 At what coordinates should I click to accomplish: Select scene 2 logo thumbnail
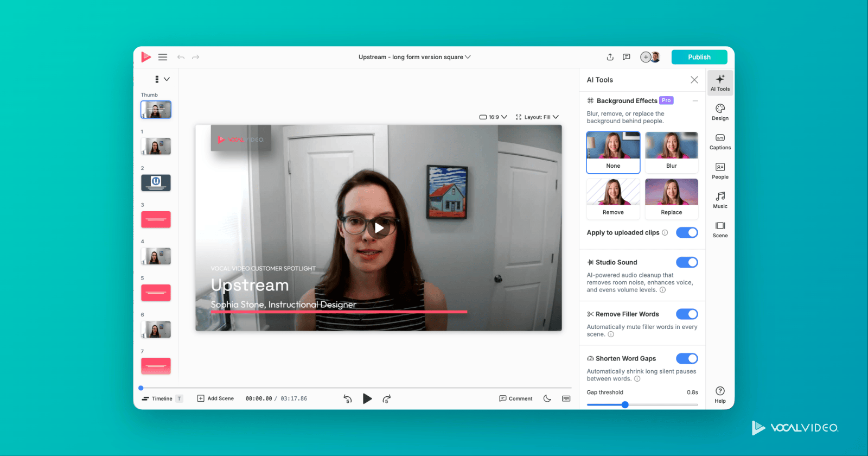click(x=156, y=182)
